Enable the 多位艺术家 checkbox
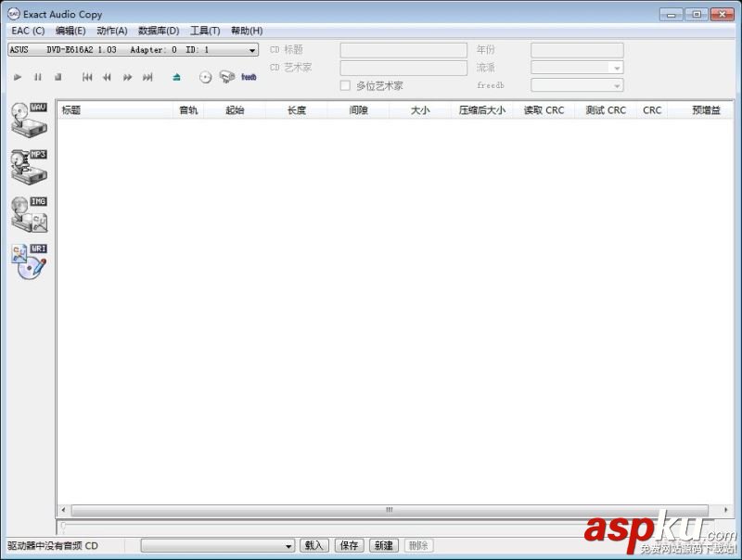The width and height of the screenshot is (742, 560). tap(345, 85)
